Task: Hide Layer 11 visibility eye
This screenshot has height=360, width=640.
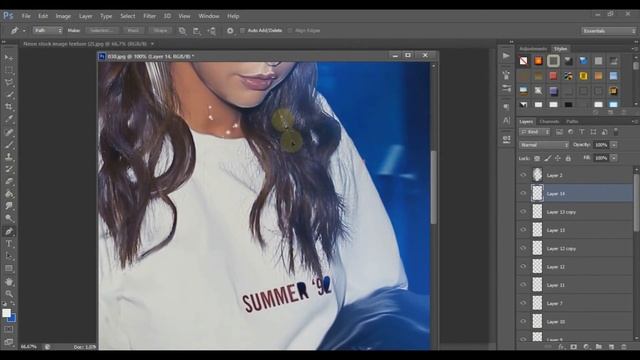Action: 523,285
